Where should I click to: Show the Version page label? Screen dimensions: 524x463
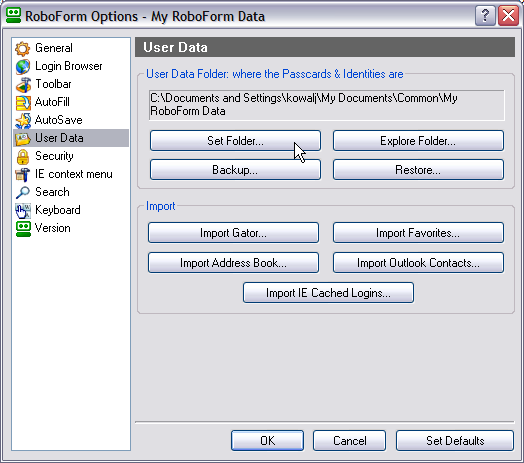click(x=52, y=228)
